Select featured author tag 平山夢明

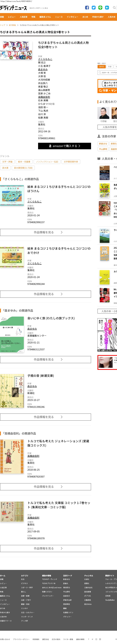103,149
